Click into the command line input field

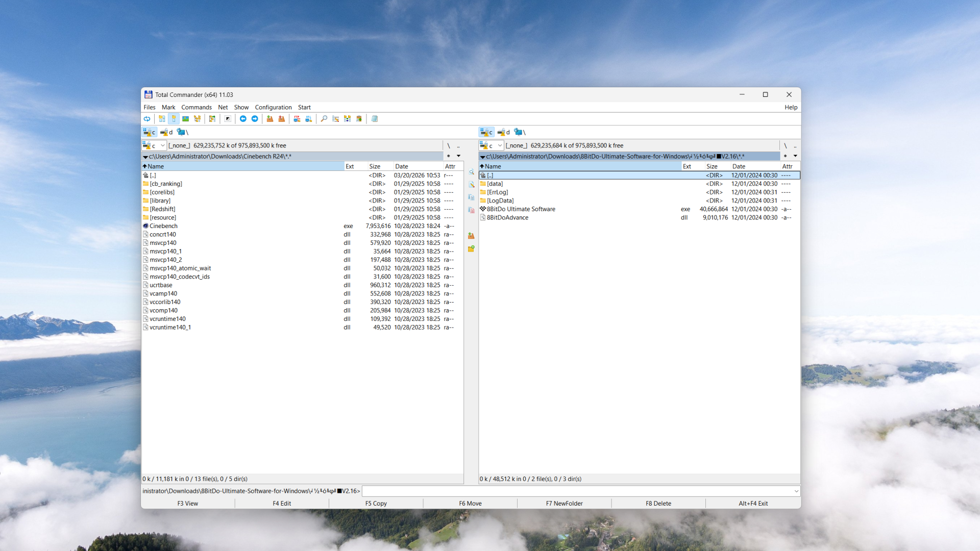pyautogui.click(x=577, y=491)
